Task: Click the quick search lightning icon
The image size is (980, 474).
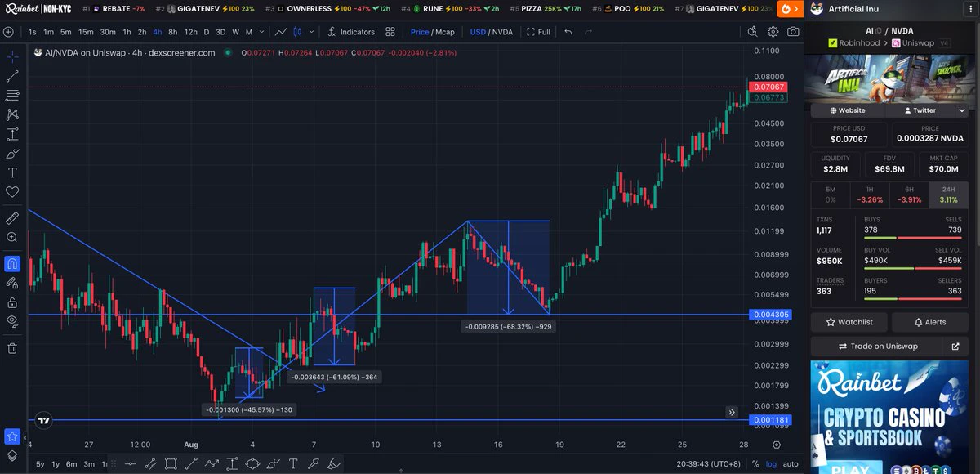Action: 753,32
